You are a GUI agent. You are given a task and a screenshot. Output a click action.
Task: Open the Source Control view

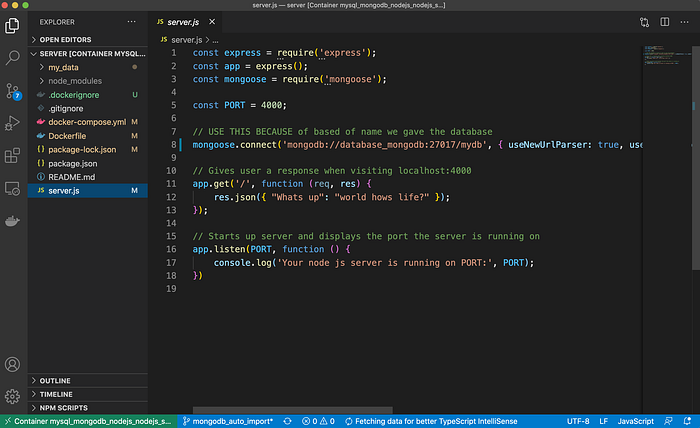click(x=13, y=91)
